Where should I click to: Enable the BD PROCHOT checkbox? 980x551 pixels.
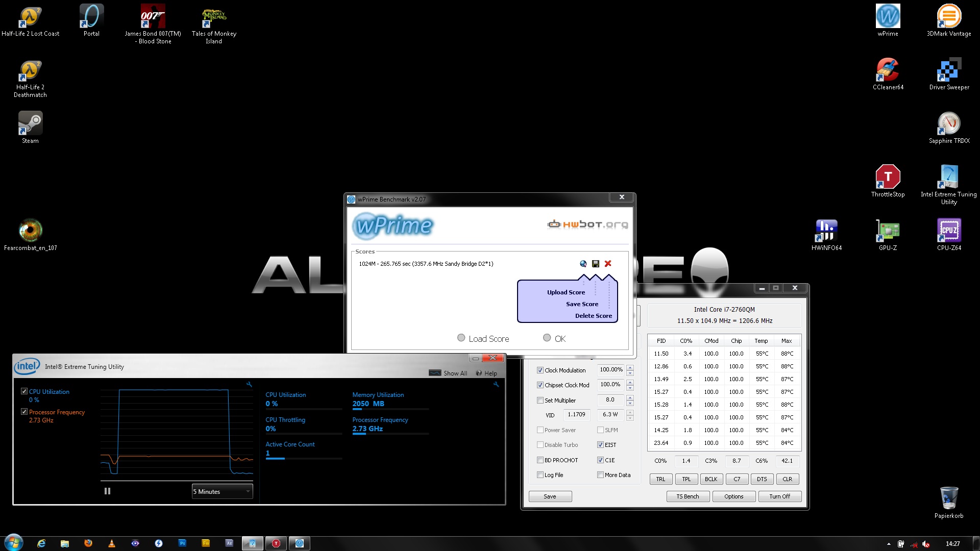[540, 460]
